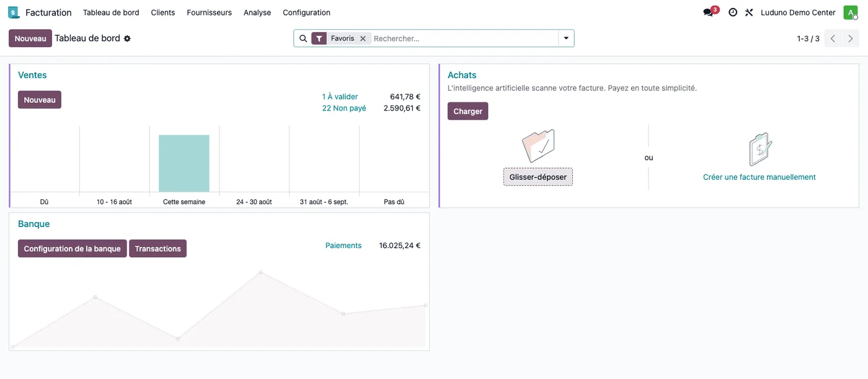Open Configuration de la banque

[73, 249]
